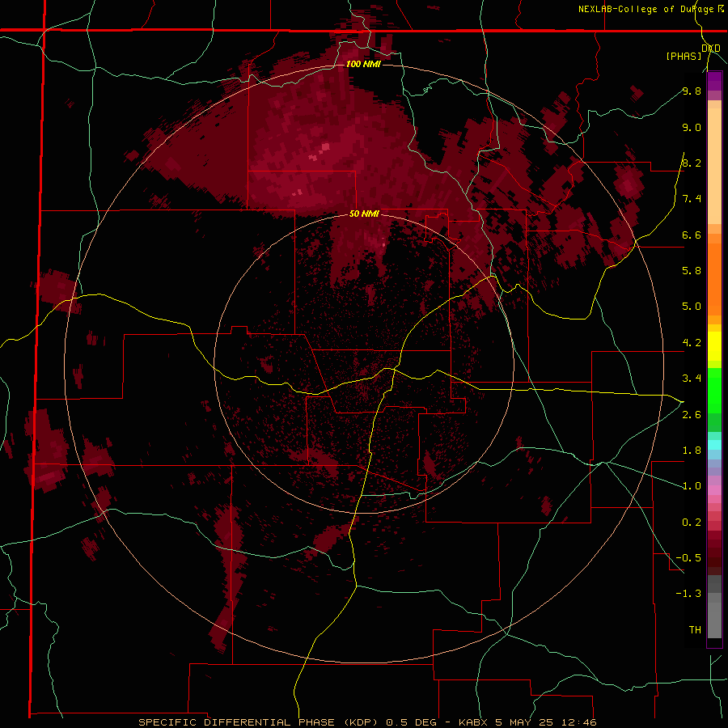Click the 7.4 value on color scale
Viewport: 728px width, 728px height.
(x=692, y=199)
